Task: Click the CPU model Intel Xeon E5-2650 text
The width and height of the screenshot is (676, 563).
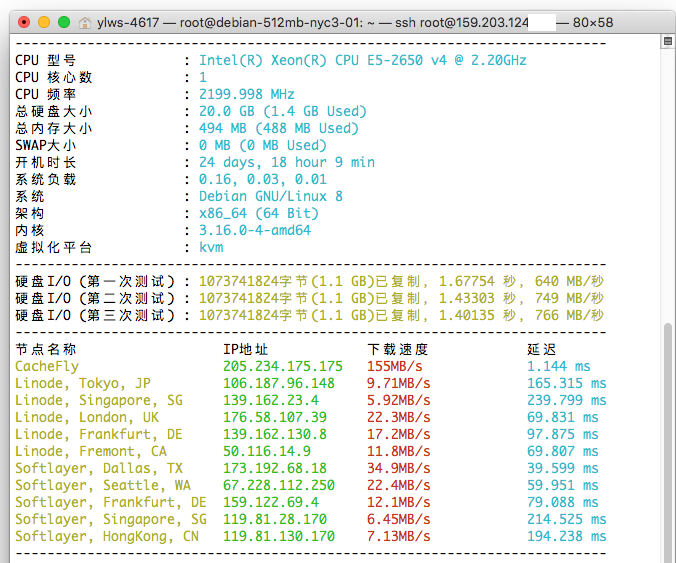Action: [362, 60]
